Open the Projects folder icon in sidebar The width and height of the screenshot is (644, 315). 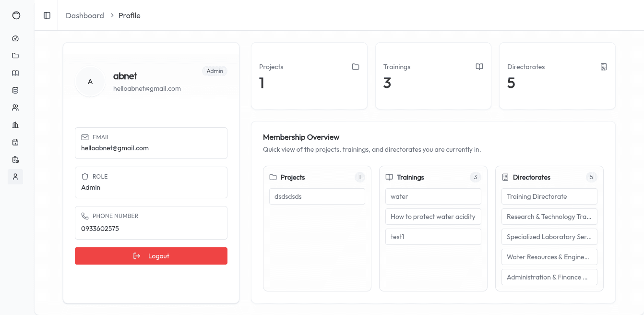pyautogui.click(x=15, y=56)
